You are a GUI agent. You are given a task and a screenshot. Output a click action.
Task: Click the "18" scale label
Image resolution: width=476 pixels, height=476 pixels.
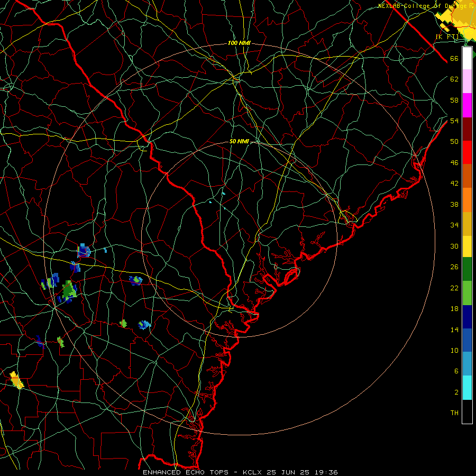pyautogui.click(x=454, y=309)
